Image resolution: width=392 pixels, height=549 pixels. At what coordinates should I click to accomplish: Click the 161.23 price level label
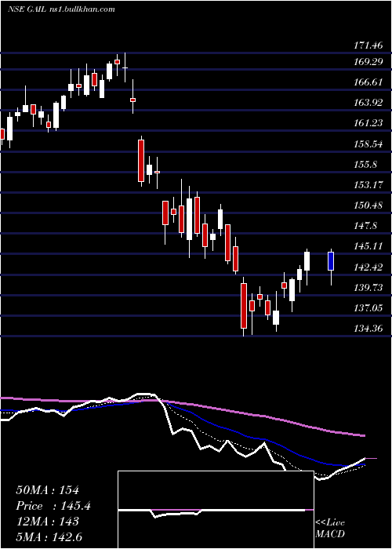[x=368, y=123]
